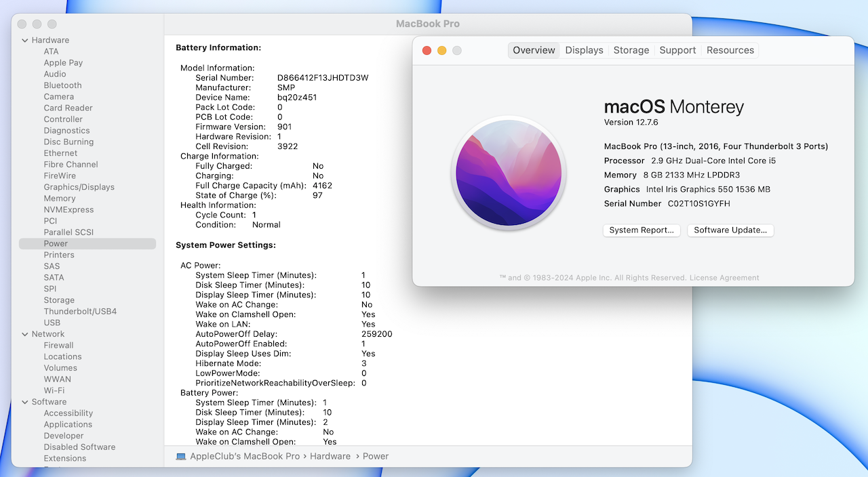Select NVMExpress in the sidebar
The width and height of the screenshot is (868, 477).
point(68,209)
